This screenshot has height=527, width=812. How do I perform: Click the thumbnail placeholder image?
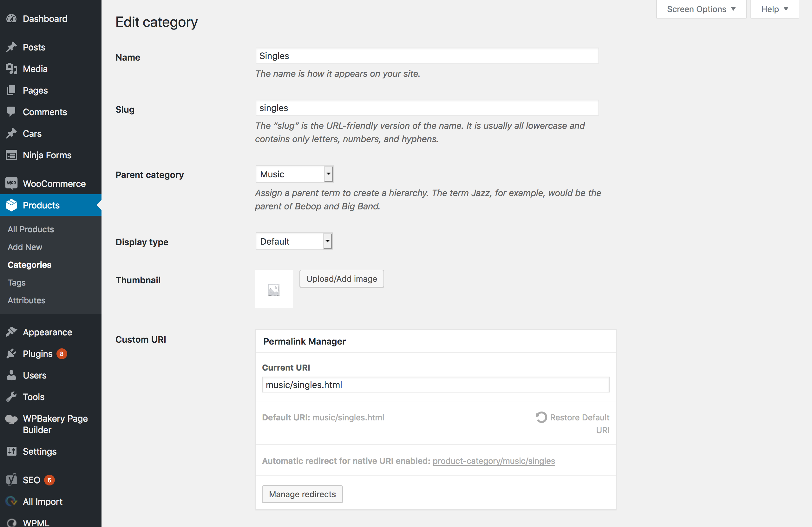tap(273, 289)
